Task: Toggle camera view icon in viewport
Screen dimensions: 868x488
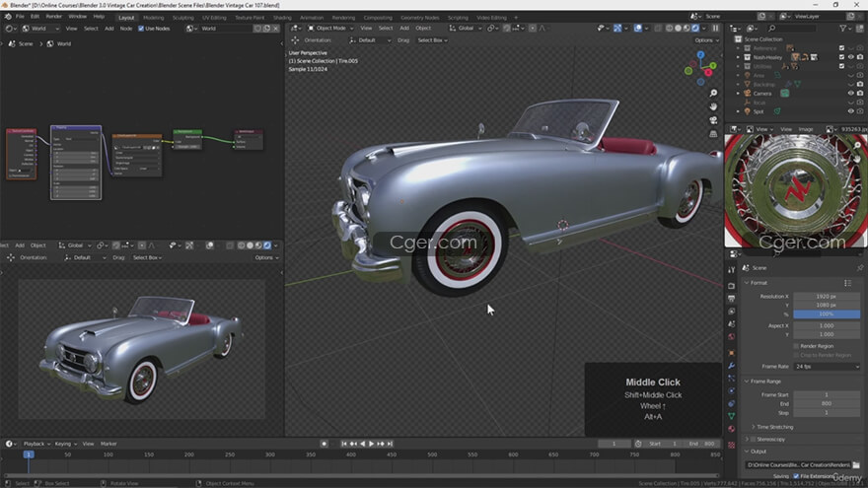Action: click(713, 120)
